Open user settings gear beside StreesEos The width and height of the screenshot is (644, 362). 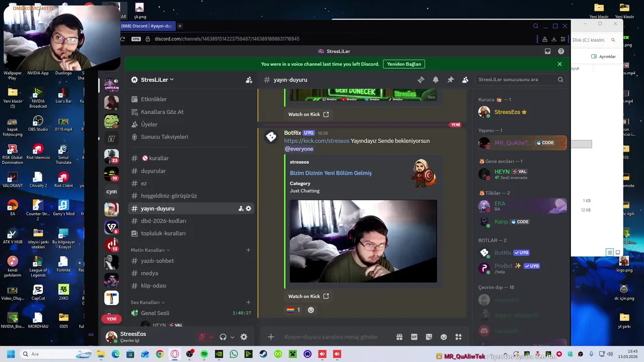(x=244, y=337)
